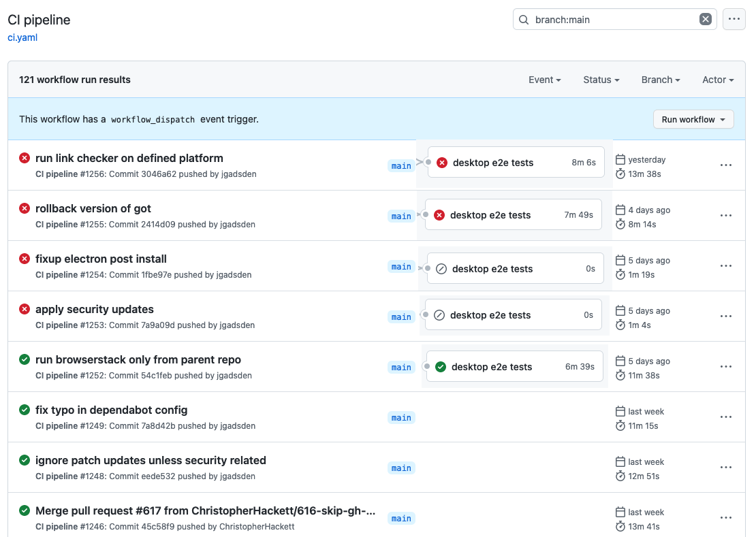Click the 11m 38s duration text
756x537 pixels.
click(x=644, y=376)
